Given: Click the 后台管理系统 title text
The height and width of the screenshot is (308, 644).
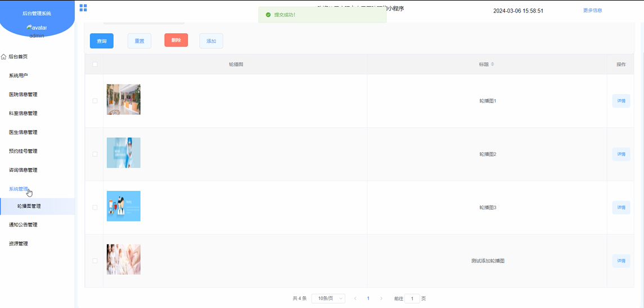Looking at the screenshot, I should click(37, 14).
